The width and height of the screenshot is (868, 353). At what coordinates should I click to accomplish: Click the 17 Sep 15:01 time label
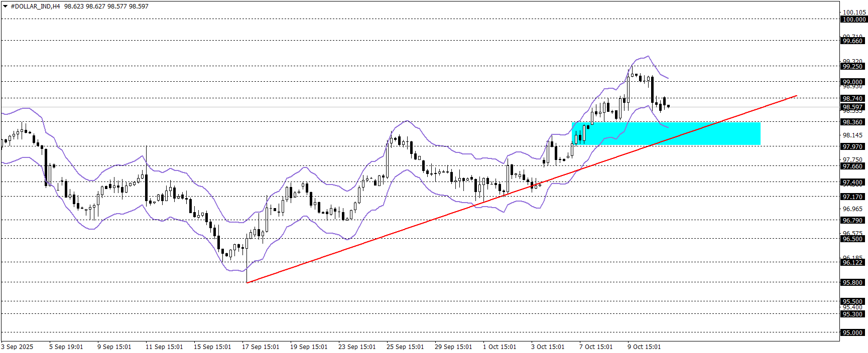click(261, 347)
